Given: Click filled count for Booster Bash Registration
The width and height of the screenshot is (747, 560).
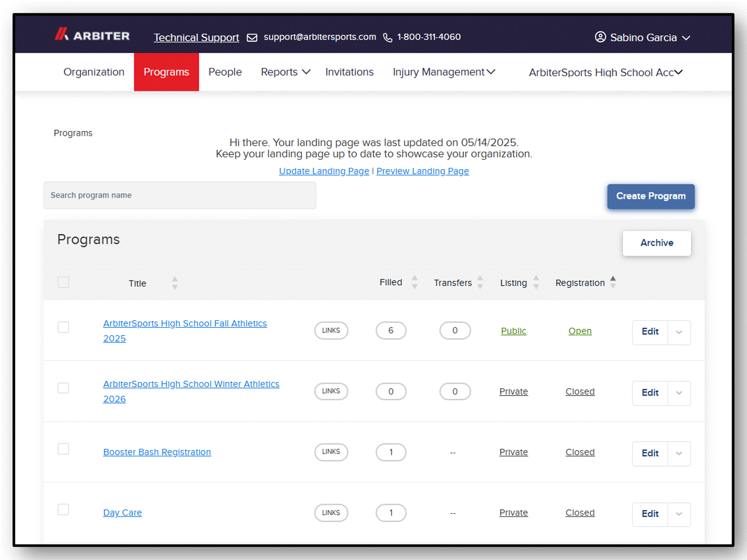Looking at the screenshot, I should [x=391, y=452].
